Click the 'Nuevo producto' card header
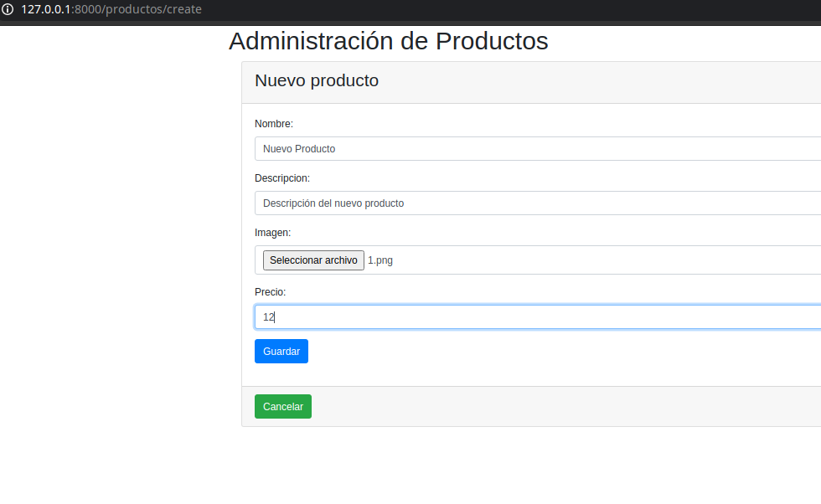The image size is (821, 504). (316, 81)
